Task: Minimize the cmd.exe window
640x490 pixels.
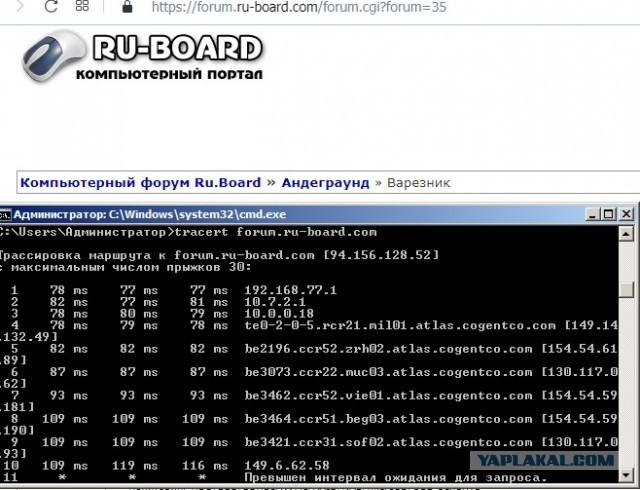Action: click(593, 214)
